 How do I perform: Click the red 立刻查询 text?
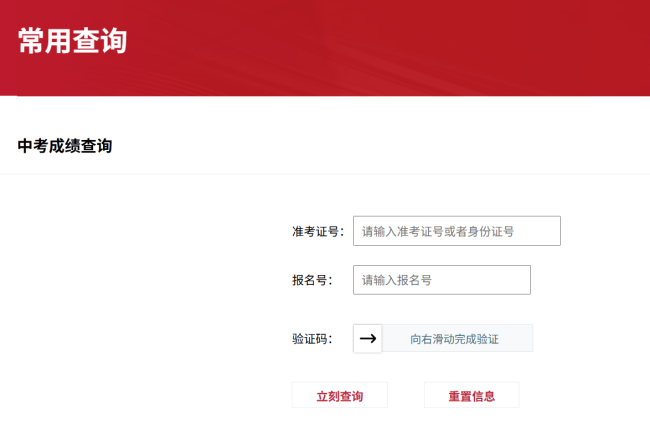[339, 396]
